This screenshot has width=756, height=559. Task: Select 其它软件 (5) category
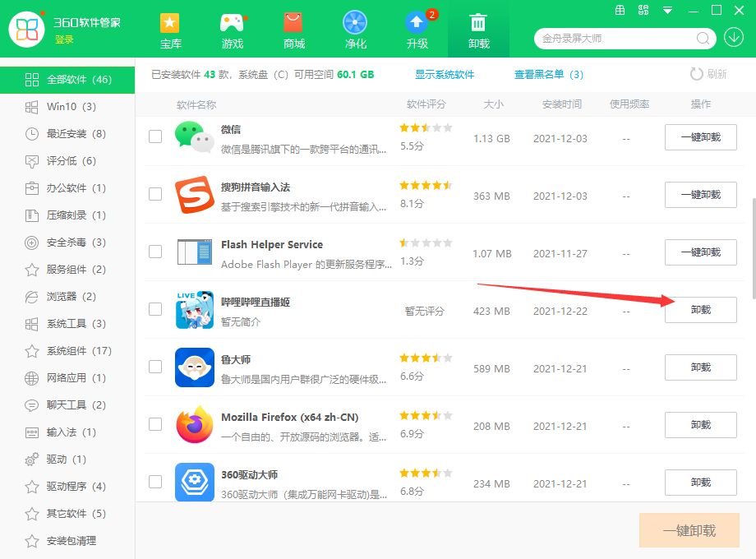point(67,513)
